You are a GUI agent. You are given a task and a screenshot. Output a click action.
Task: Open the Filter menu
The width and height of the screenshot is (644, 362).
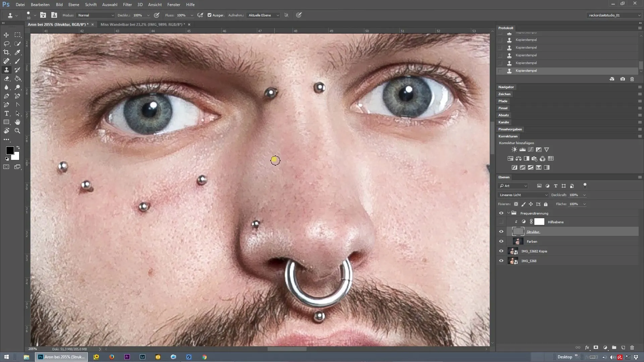(127, 5)
